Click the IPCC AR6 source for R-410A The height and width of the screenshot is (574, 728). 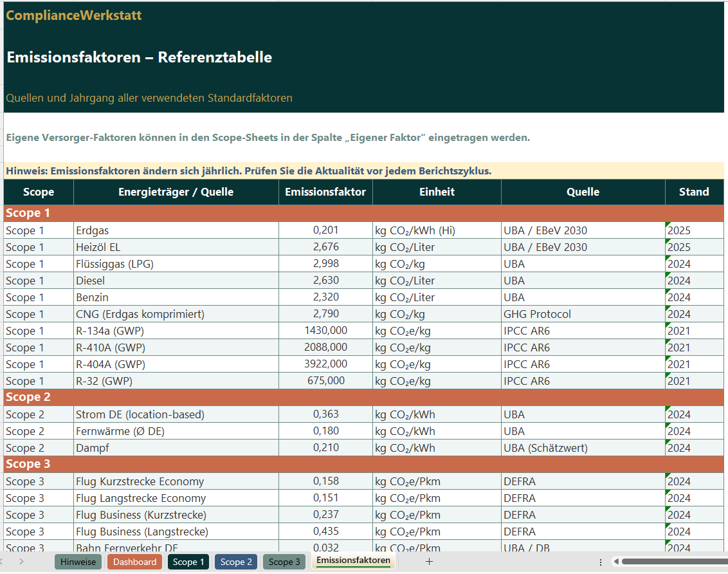click(x=583, y=347)
